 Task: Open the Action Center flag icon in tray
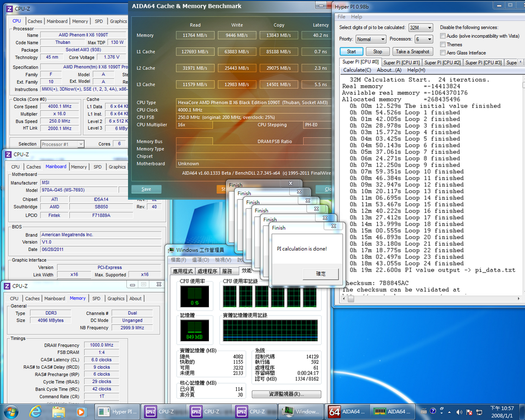point(469,412)
